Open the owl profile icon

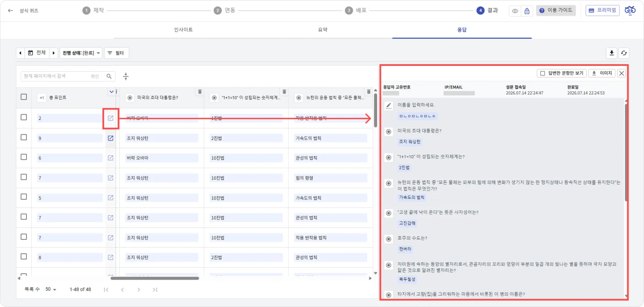click(x=630, y=10)
